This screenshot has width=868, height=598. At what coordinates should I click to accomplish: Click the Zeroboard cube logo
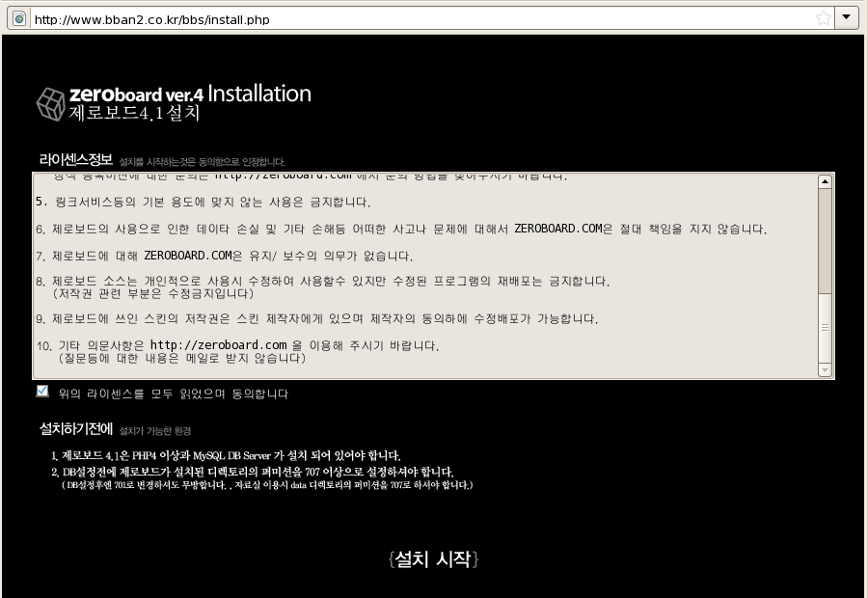click(x=51, y=103)
